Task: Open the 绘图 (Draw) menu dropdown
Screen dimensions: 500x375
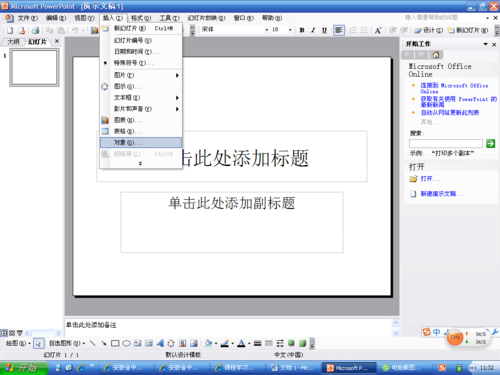Action: click(18, 343)
